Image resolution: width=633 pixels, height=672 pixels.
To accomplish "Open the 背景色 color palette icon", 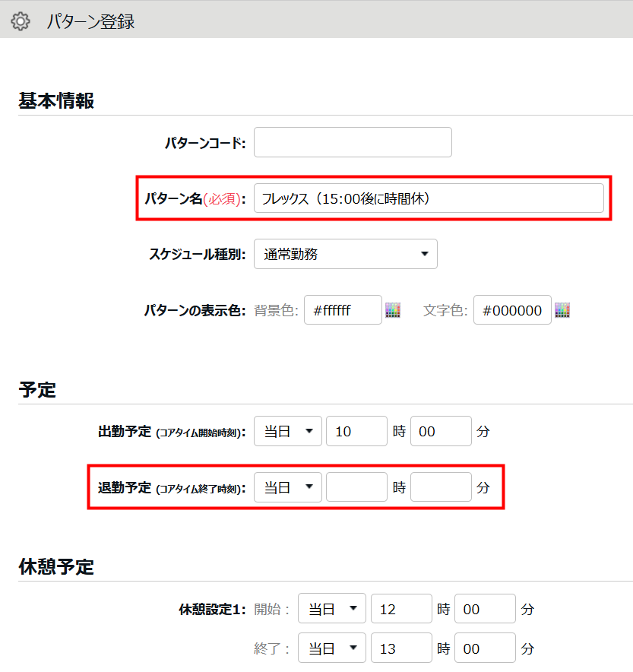I will click(x=392, y=310).
